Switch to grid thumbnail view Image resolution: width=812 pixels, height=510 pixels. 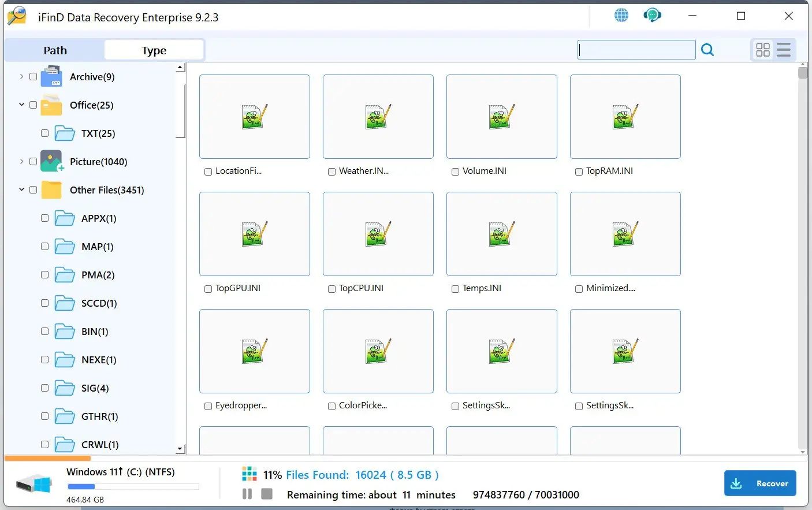click(763, 50)
